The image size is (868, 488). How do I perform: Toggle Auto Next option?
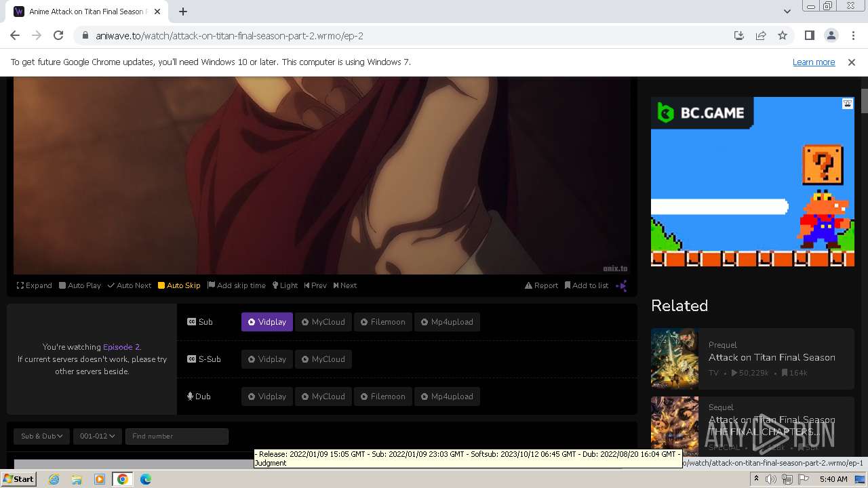tap(130, 285)
